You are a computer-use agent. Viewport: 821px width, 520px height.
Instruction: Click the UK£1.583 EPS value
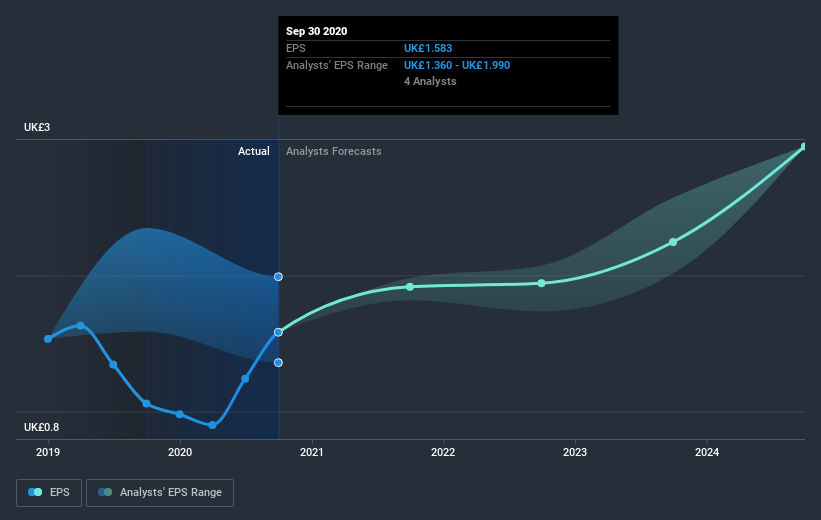(x=428, y=48)
